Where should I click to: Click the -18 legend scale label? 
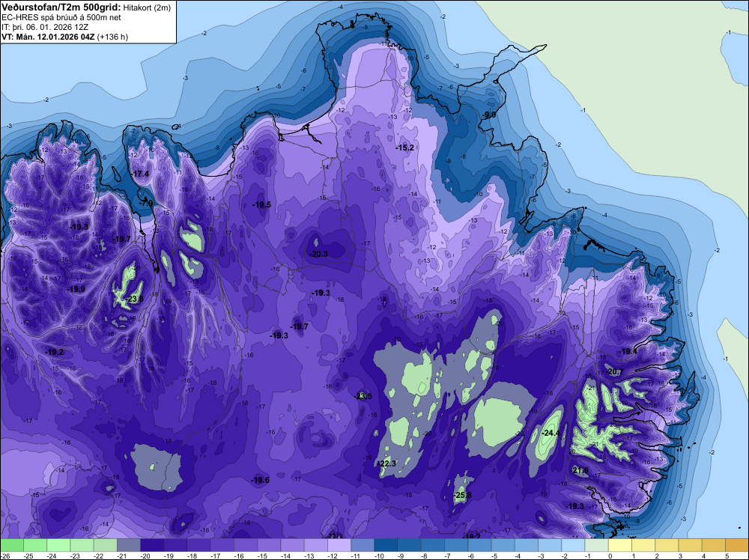coord(192,556)
